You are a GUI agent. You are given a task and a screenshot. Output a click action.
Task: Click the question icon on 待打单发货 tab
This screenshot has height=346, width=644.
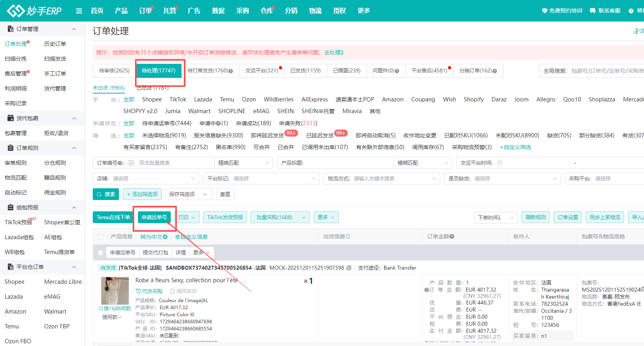coord(231,71)
